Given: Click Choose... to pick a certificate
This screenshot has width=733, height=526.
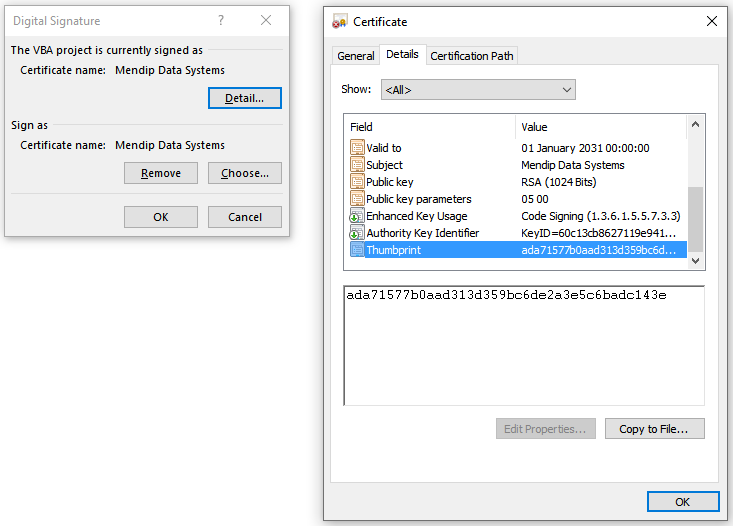Looking at the screenshot, I should [x=244, y=173].
